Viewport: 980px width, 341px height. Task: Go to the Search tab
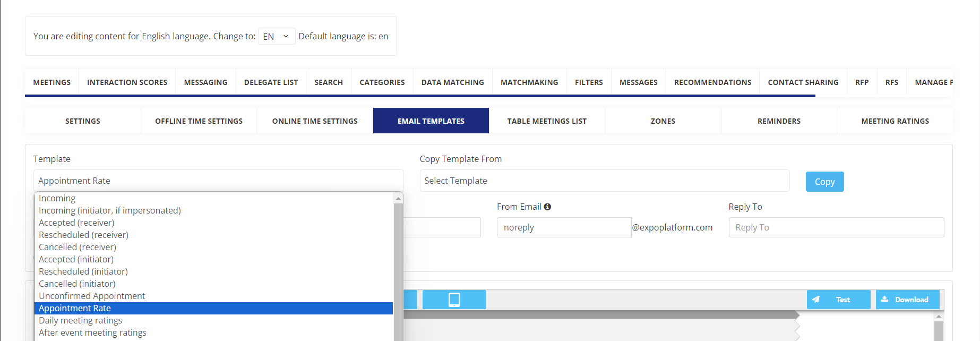[329, 82]
